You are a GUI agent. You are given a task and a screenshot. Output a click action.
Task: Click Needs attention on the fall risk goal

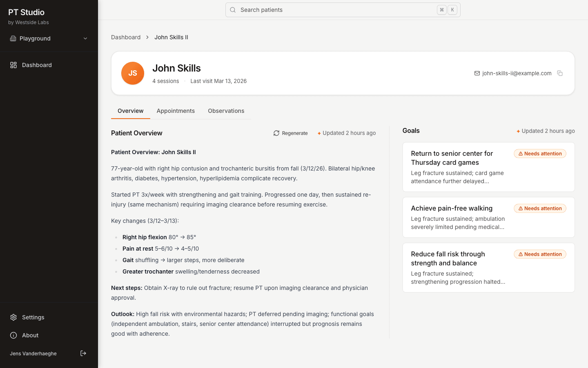(x=540, y=254)
